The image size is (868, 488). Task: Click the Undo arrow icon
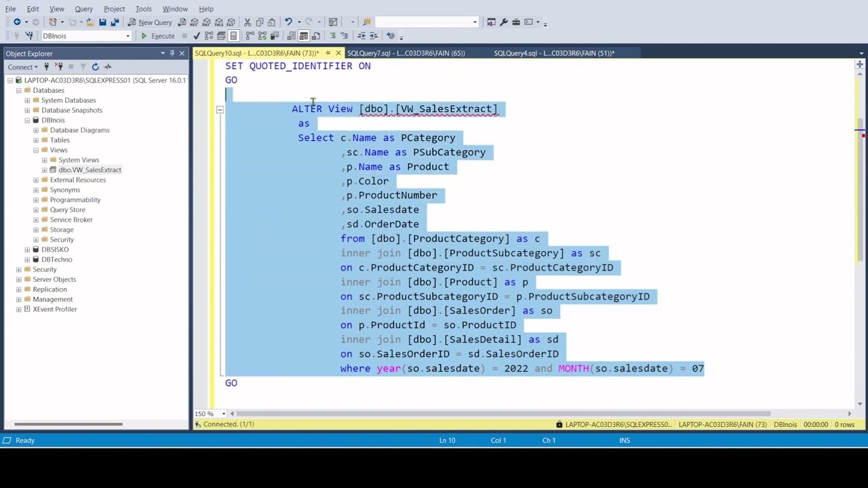pyautogui.click(x=288, y=22)
